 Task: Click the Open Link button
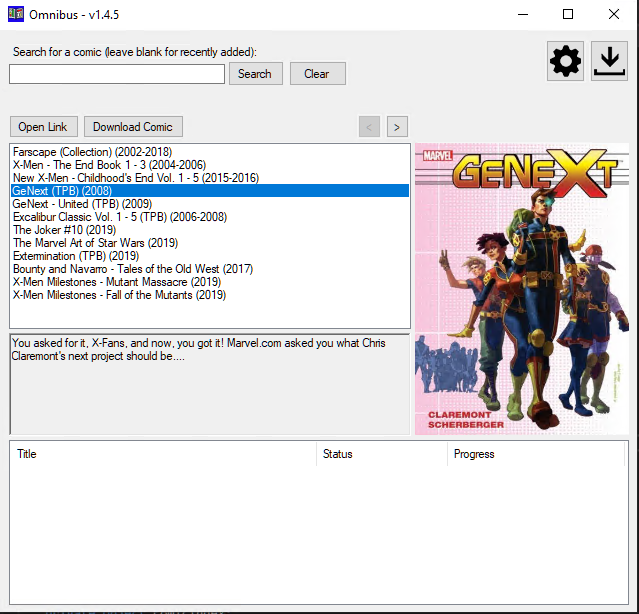[x=44, y=127]
